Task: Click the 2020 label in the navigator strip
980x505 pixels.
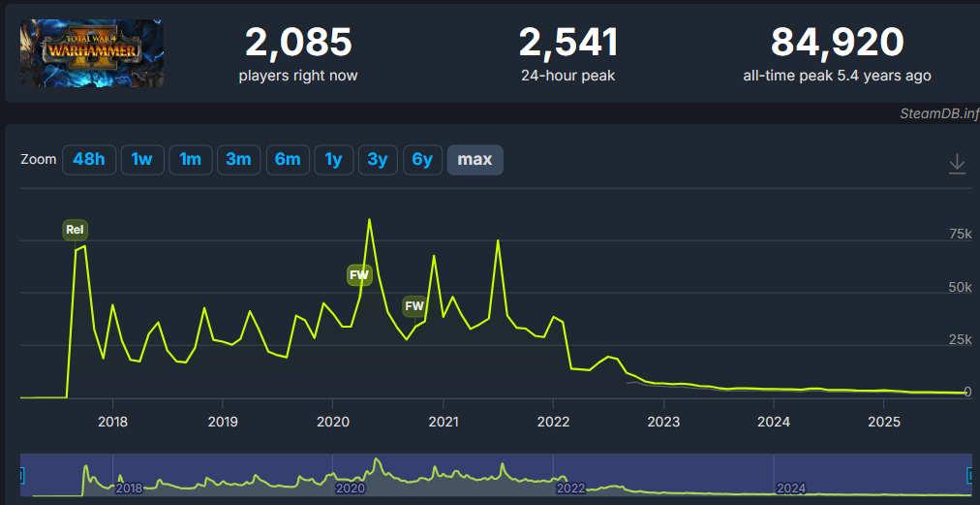Action: pos(350,489)
